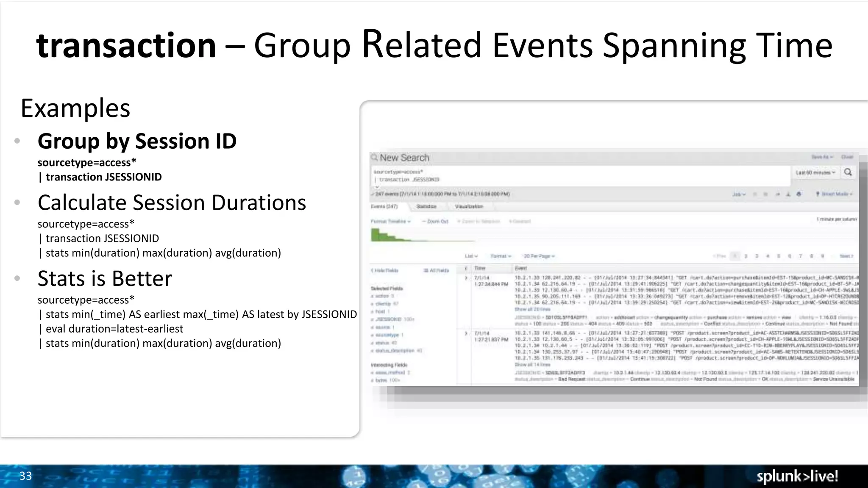
Task: Select the host field in sidebar
Action: pos(381,311)
